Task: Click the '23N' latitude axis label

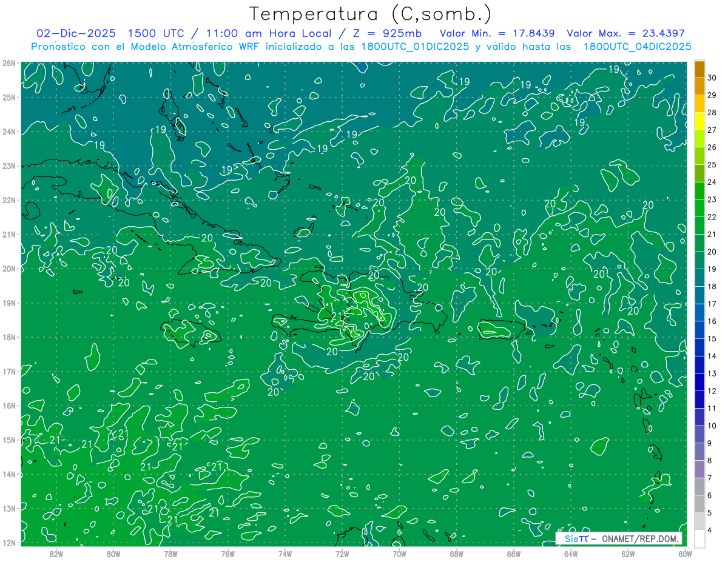Action: (x=9, y=166)
